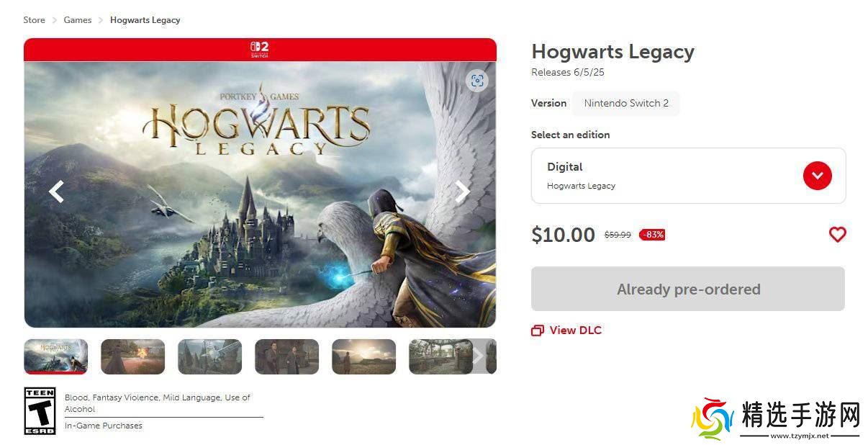
Task: Go to the previous carousel image
Action: coord(56,192)
